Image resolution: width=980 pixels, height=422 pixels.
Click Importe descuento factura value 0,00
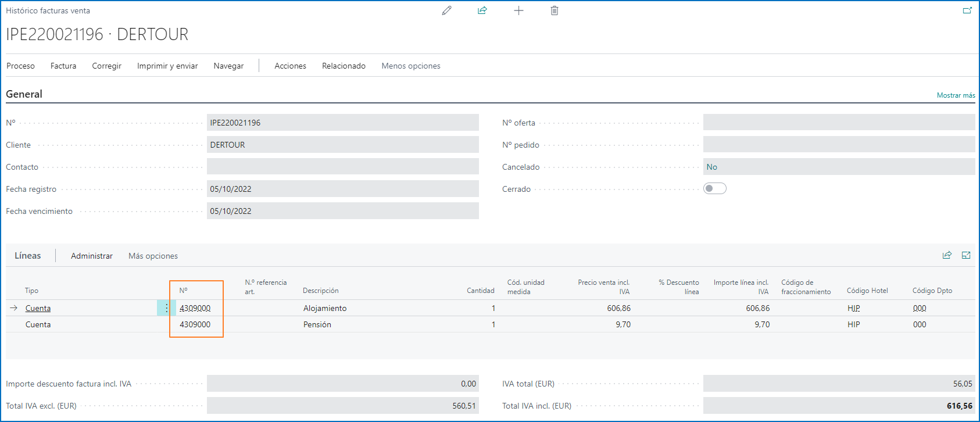pos(343,384)
